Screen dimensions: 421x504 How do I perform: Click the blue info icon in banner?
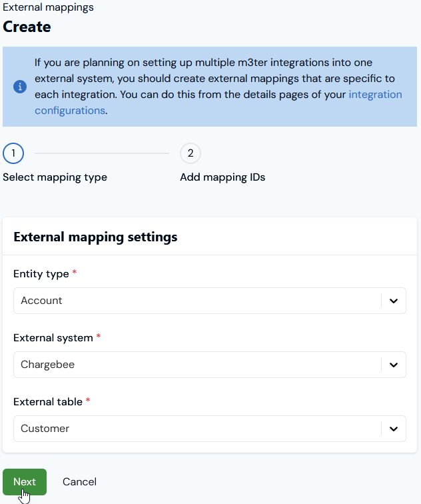tap(20, 87)
